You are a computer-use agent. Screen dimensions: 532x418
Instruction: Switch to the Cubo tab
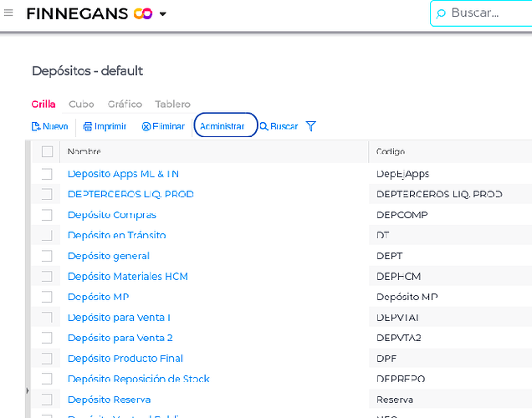click(81, 104)
